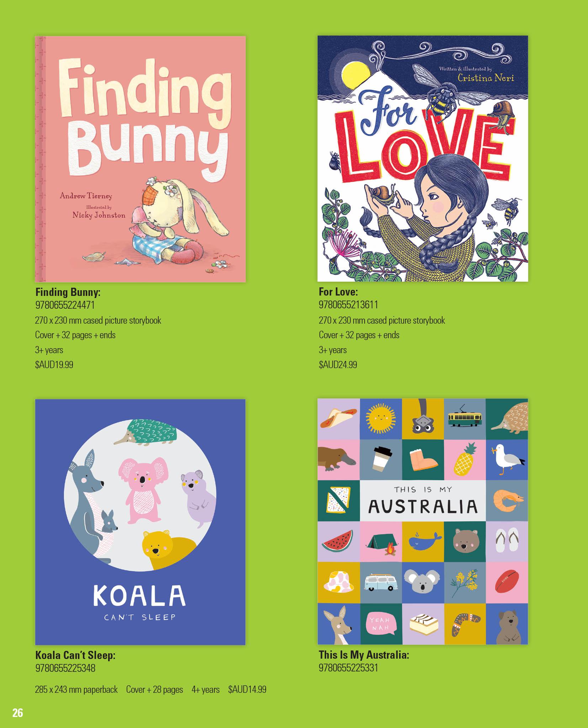This screenshot has height=728, width=588.
Task: Open the Finding Bunny book cover
Action: point(141,159)
